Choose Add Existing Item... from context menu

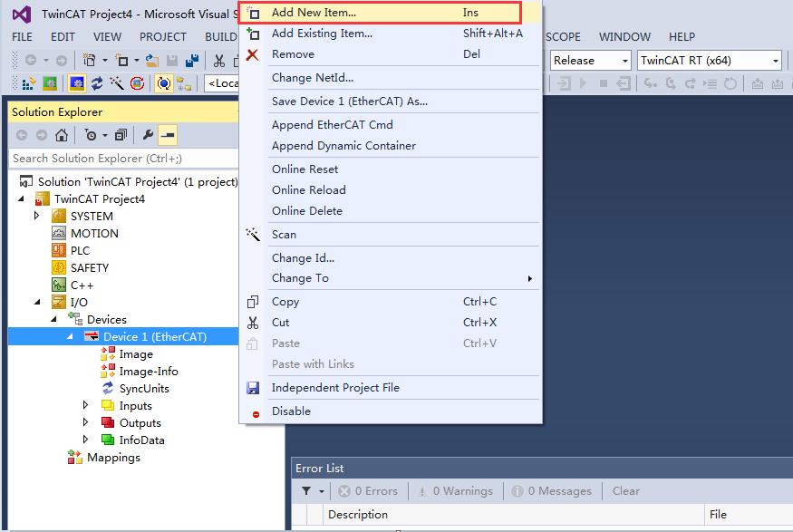coord(391,34)
